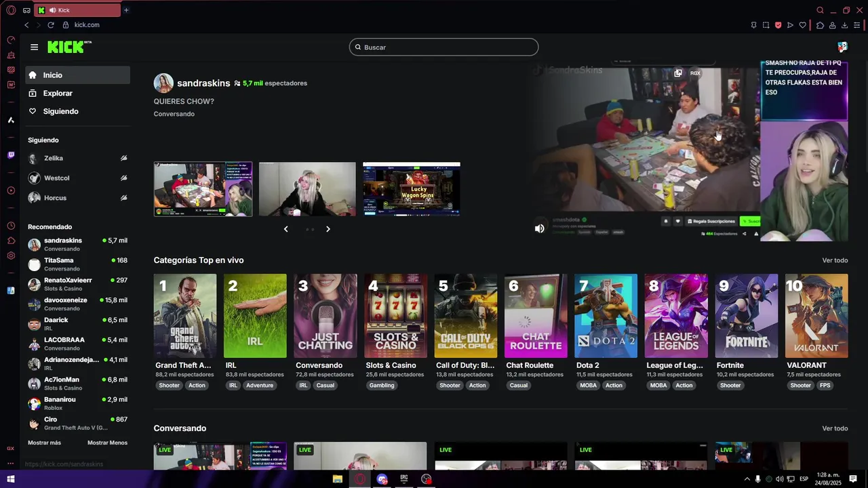Open the Windows notification center

[853, 479]
